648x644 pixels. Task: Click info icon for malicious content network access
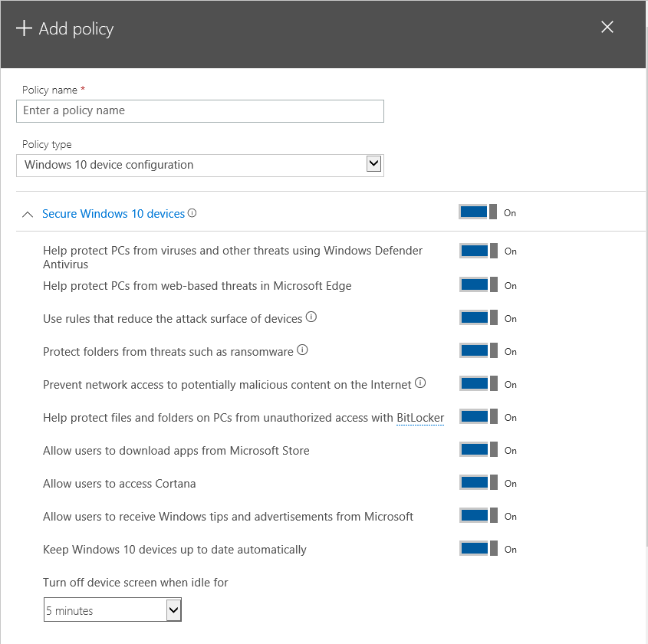coord(420,383)
